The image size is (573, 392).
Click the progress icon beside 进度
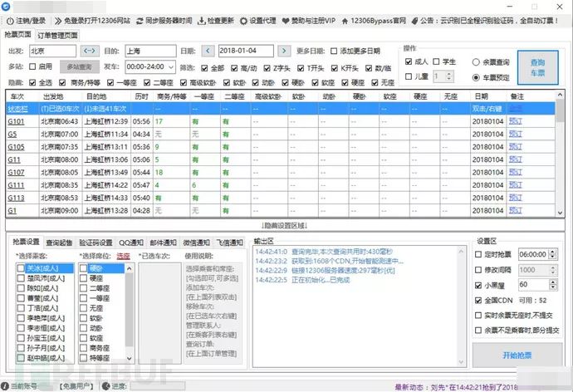pyautogui.click(x=106, y=386)
